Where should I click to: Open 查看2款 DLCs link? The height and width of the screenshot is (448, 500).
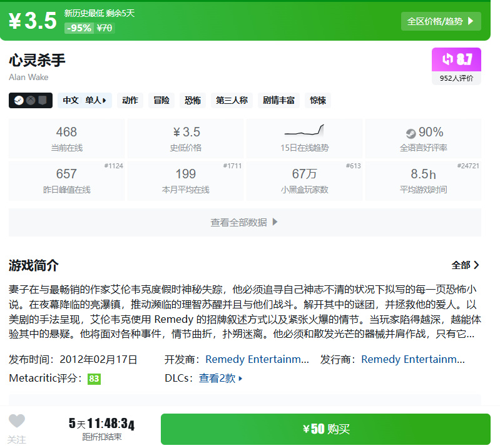(221, 379)
